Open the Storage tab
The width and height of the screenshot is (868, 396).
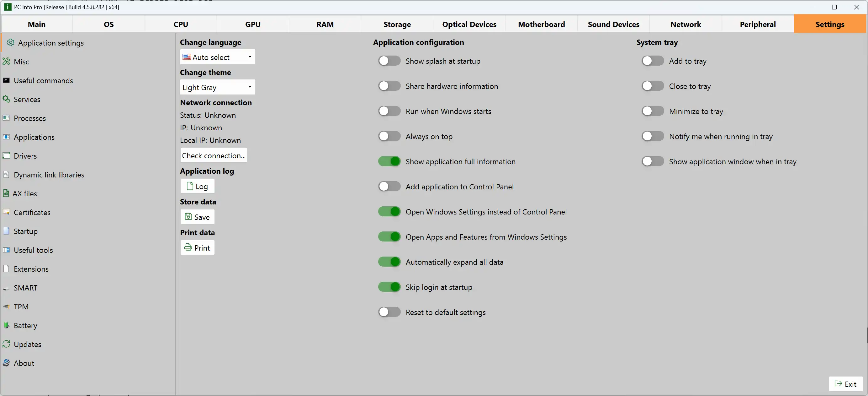tap(397, 24)
